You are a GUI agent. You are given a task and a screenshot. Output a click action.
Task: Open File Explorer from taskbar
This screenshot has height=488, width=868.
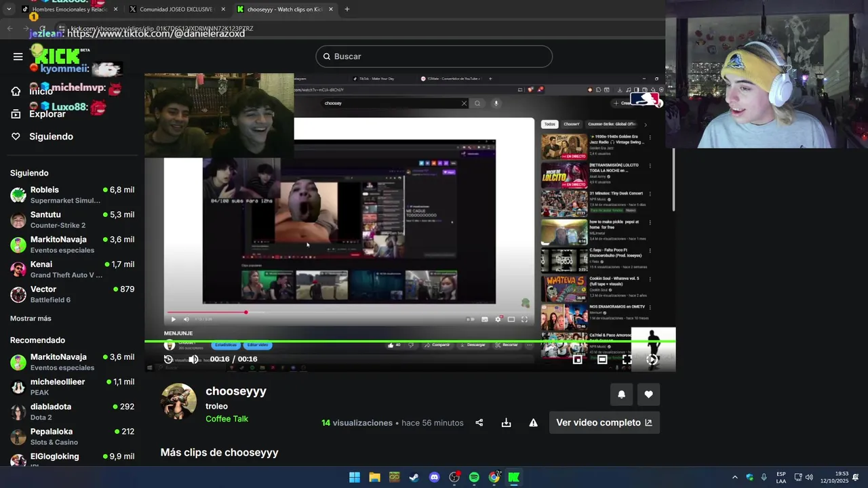(x=374, y=477)
